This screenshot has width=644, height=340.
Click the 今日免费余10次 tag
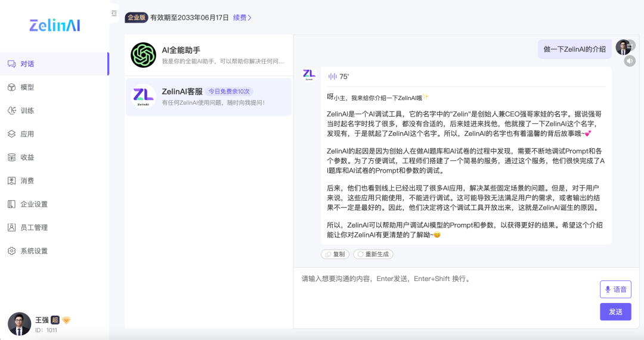point(229,92)
